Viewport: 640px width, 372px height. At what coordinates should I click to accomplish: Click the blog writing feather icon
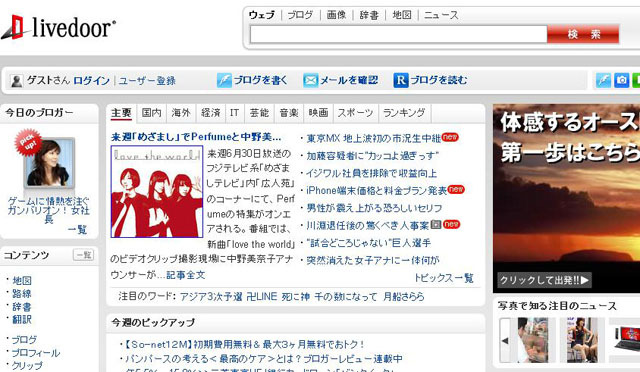(224, 80)
